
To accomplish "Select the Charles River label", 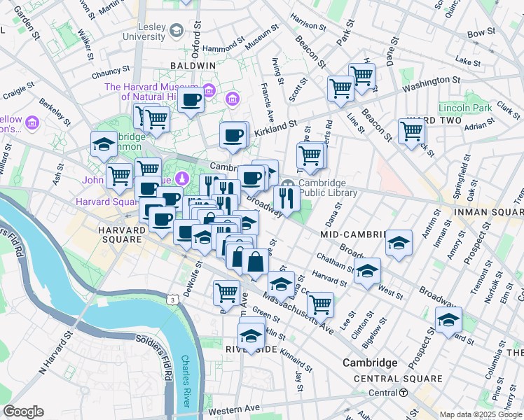I will [x=186, y=381].
